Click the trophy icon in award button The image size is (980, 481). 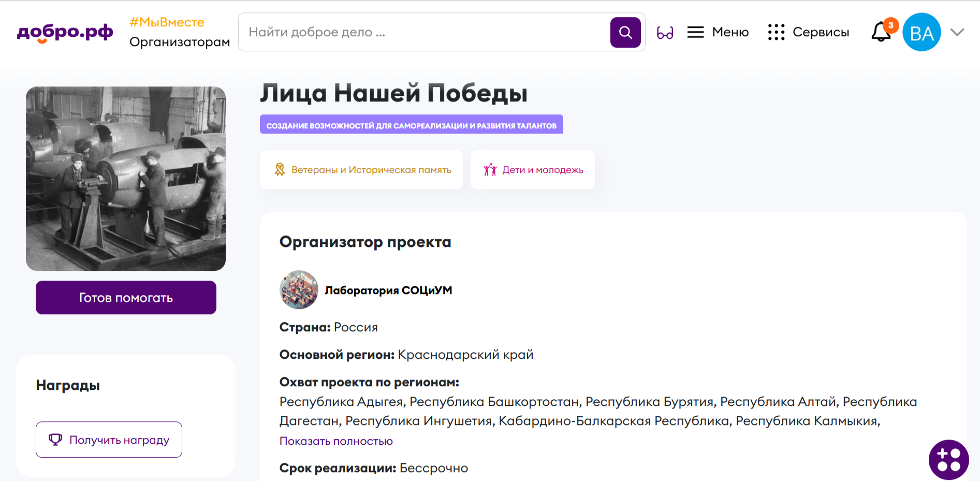coord(55,440)
